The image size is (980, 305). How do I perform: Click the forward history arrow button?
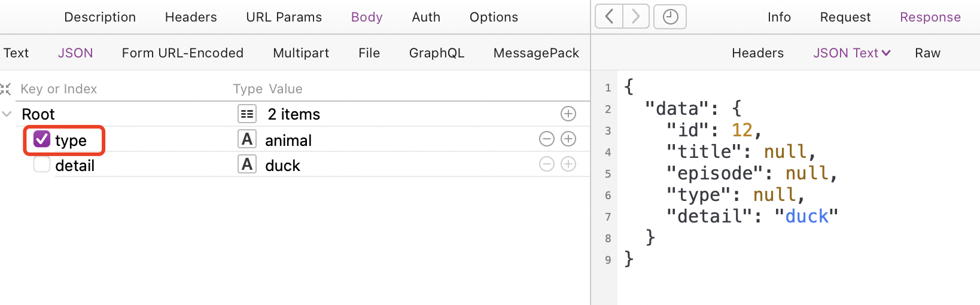636,17
